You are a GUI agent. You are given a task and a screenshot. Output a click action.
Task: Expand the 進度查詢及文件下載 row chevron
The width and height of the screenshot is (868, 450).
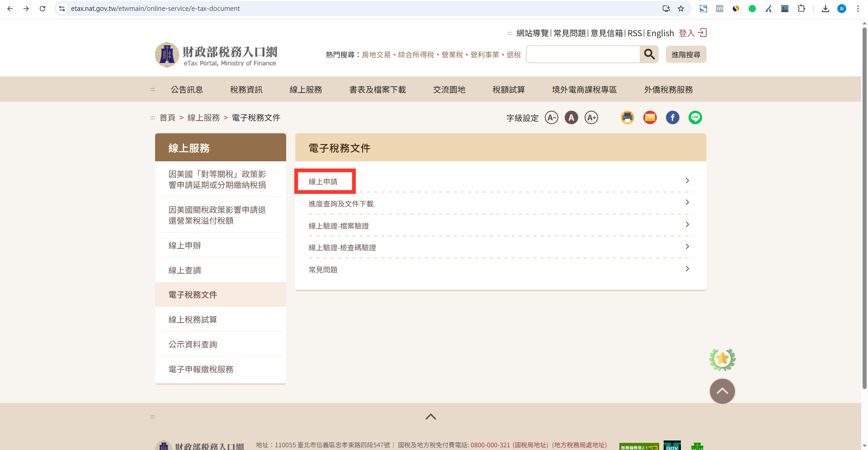[687, 203]
